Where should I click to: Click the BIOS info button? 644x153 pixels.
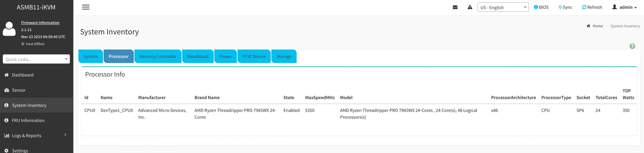pyautogui.click(x=541, y=7)
